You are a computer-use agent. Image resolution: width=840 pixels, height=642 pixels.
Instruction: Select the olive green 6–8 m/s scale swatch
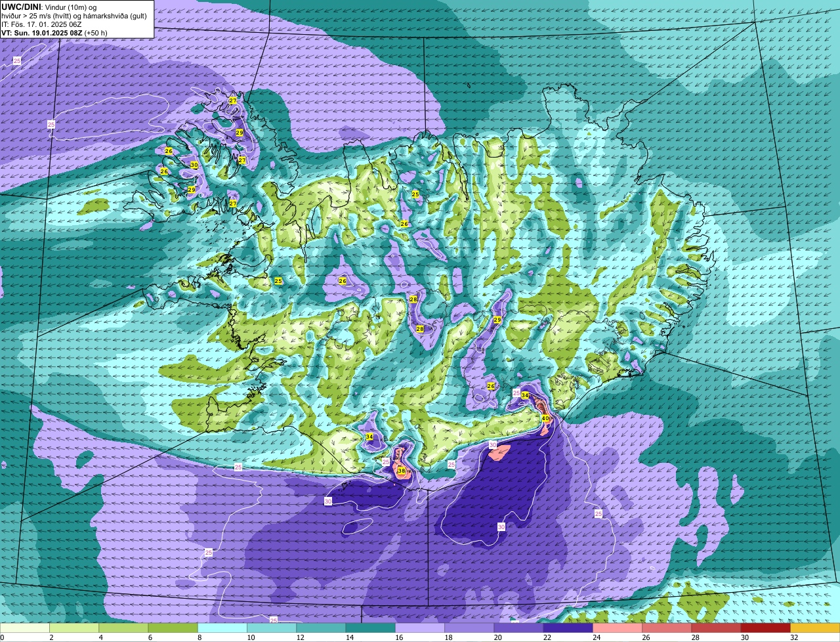[x=173, y=628]
